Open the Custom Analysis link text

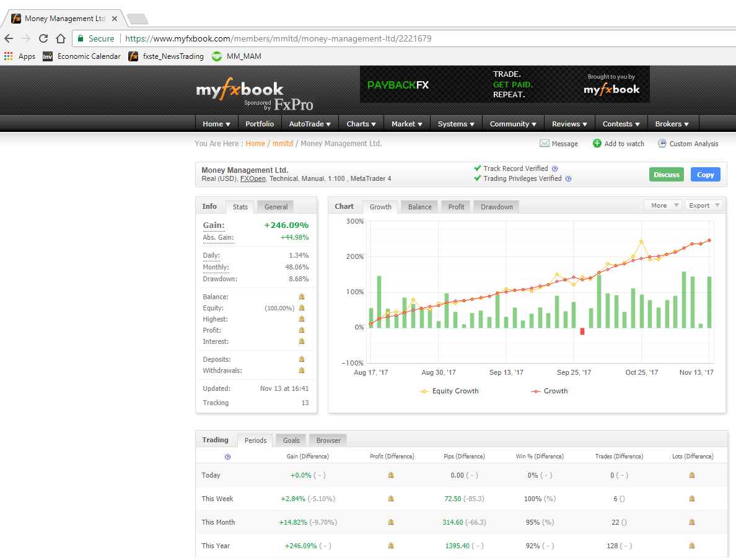694,144
